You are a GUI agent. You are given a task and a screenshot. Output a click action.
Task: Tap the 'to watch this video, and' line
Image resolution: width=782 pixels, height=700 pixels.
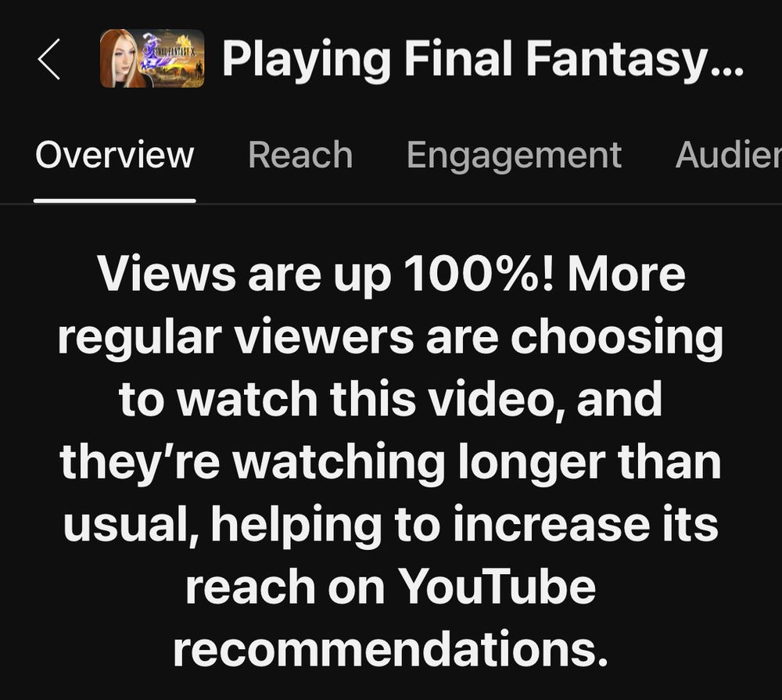tap(390, 400)
